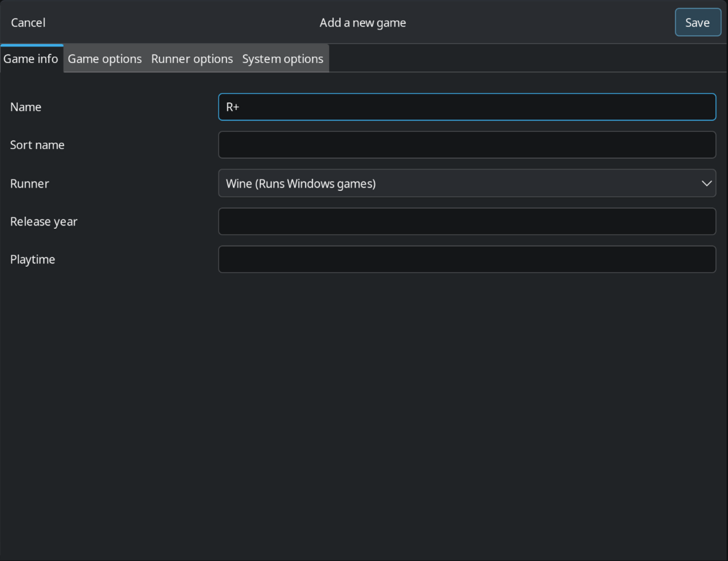Select the System options tab

tap(283, 59)
